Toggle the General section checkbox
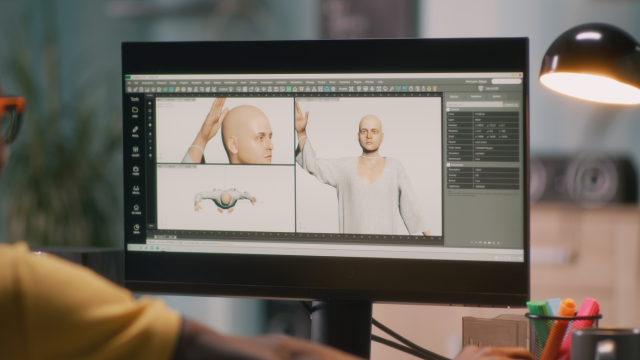This screenshot has width=640, height=360. [x=448, y=109]
